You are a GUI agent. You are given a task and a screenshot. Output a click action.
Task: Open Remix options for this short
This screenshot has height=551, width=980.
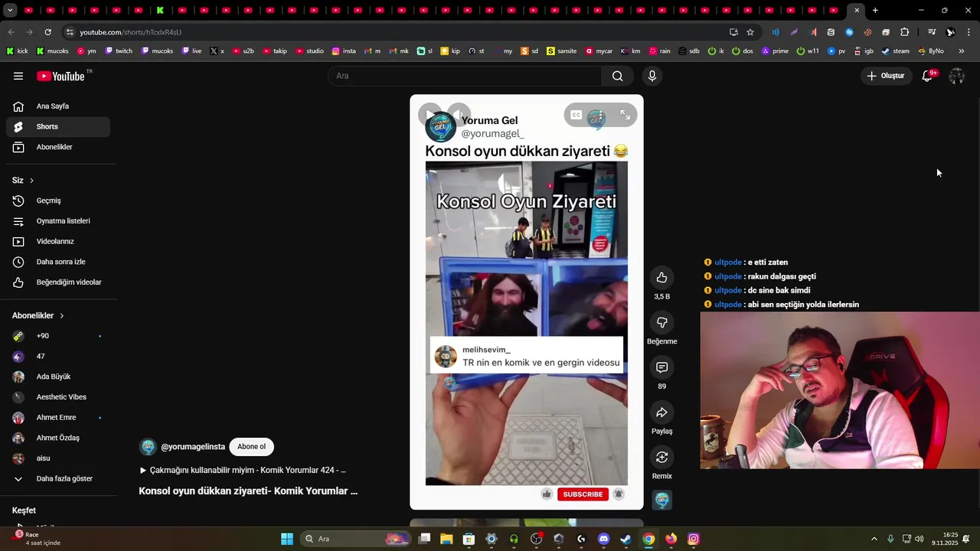click(x=661, y=458)
